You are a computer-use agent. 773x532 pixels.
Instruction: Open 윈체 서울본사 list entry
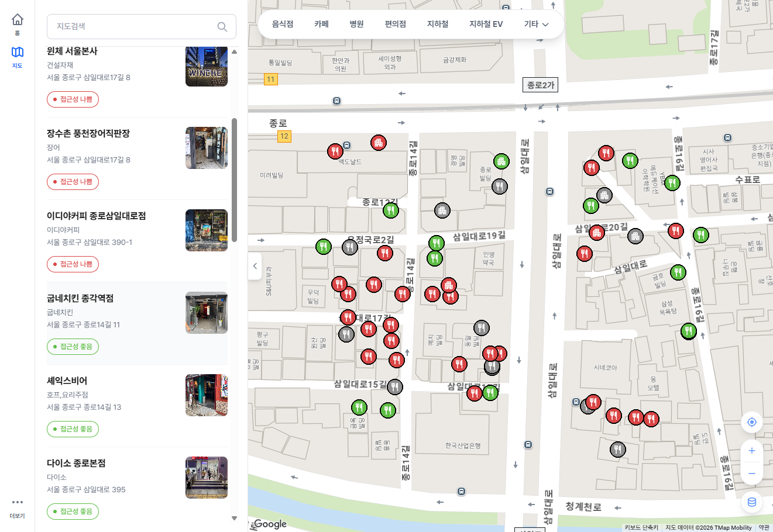tap(138, 76)
